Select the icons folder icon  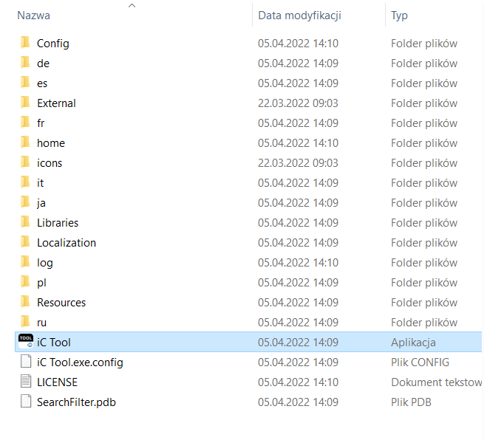(25, 162)
